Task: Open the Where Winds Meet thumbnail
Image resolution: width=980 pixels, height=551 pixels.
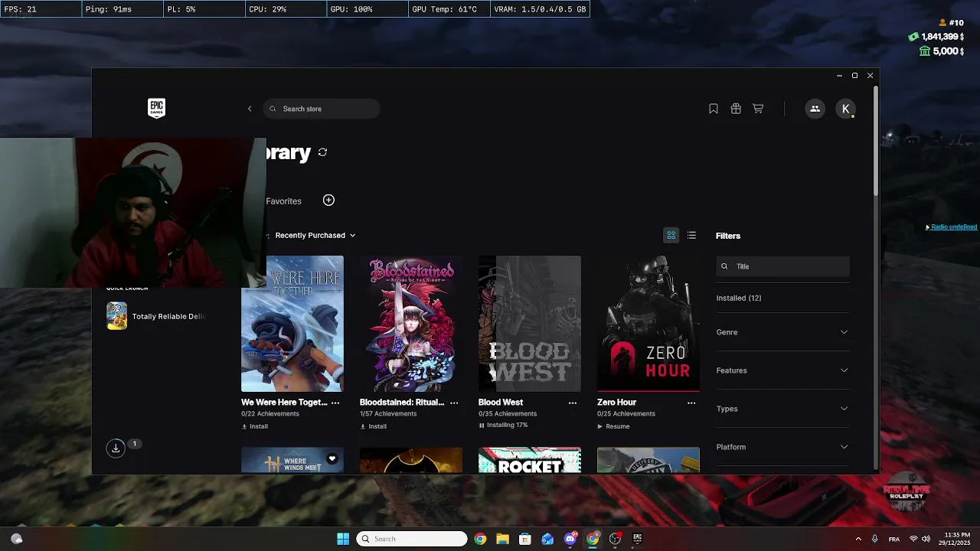Action: click(292, 461)
